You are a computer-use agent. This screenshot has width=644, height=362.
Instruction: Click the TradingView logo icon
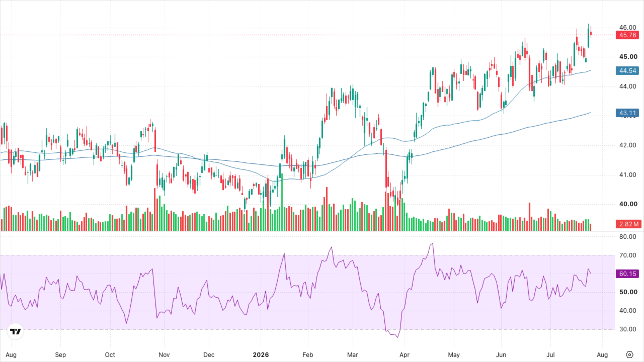pyautogui.click(x=15, y=331)
